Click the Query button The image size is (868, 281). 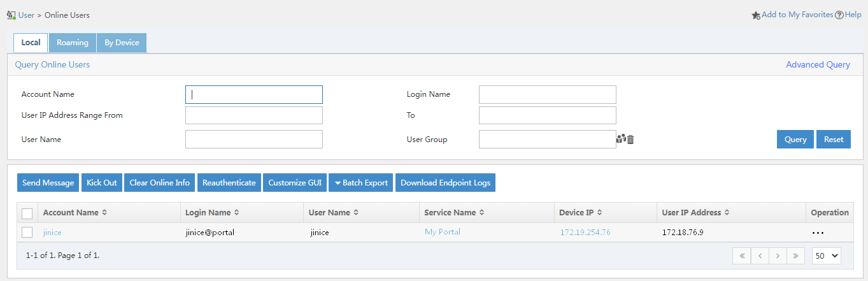795,140
